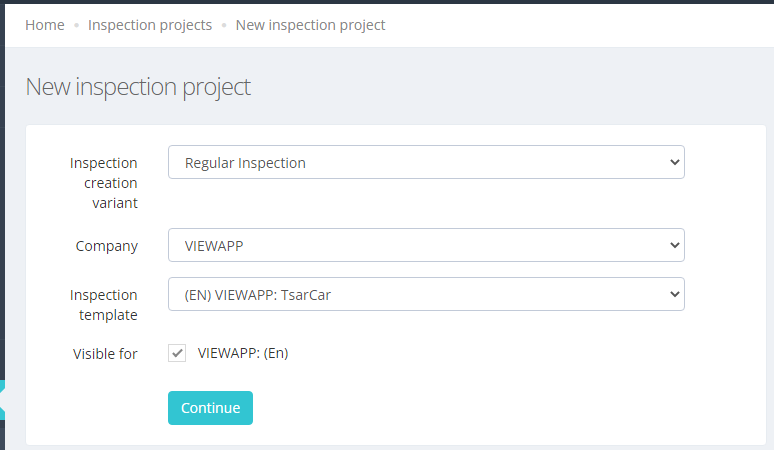Click the Inspection creation variant label
774x450 pixels.
104,183
